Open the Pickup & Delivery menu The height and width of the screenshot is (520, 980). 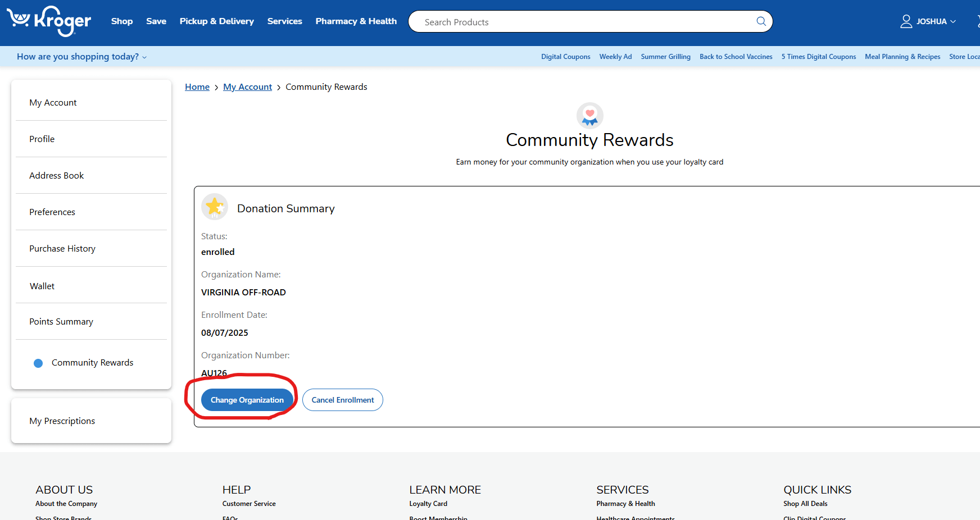point(217,21)
